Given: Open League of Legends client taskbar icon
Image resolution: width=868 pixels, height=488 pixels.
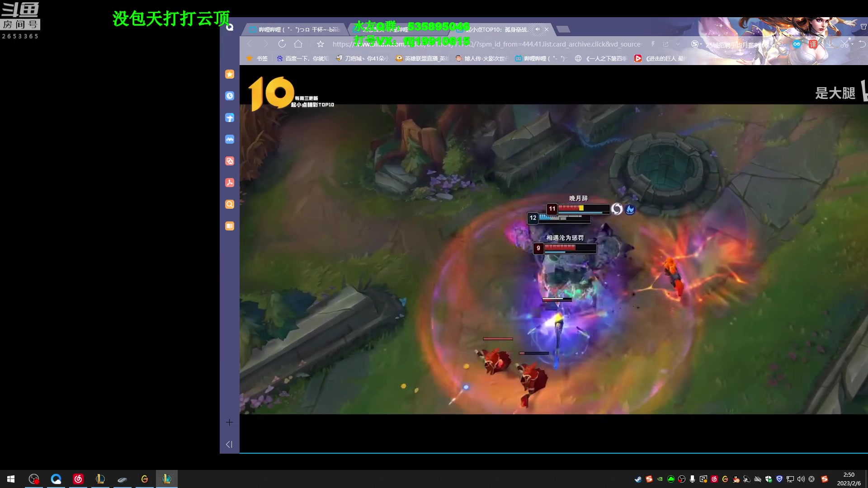Looking at the screenshot, I should click(100, 479).
